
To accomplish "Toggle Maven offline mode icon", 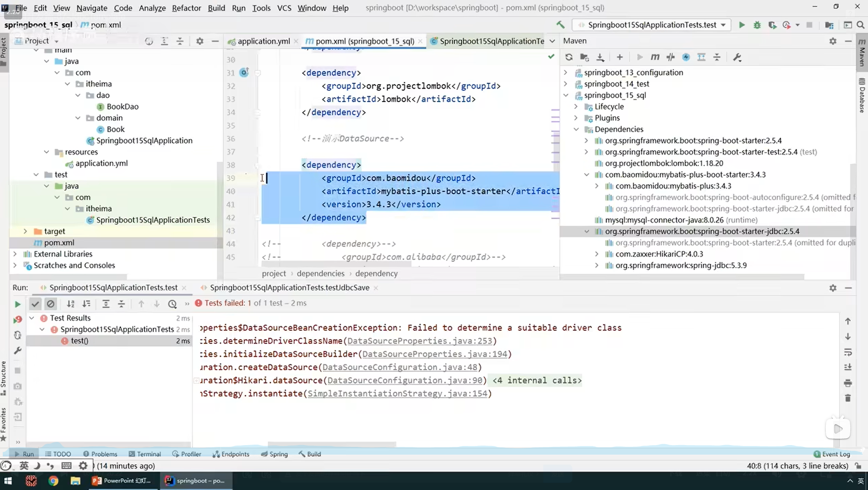I will point(670,57).
